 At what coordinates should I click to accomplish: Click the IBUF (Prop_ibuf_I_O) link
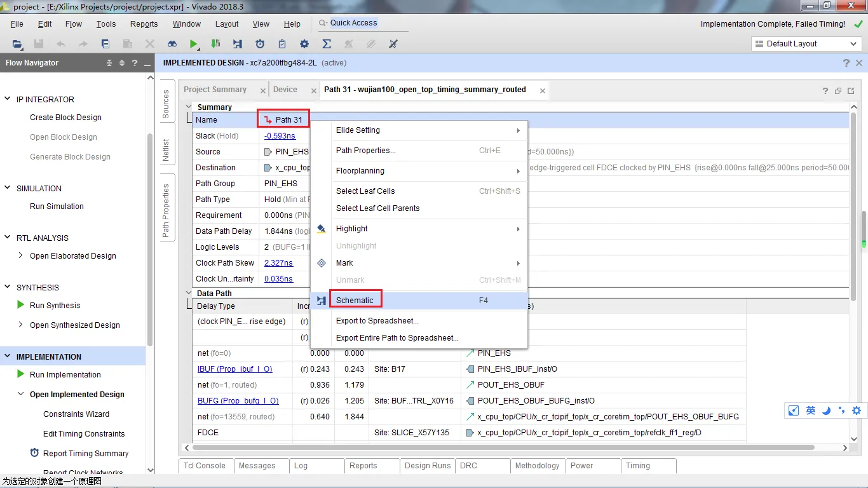[x=235, y=369]
